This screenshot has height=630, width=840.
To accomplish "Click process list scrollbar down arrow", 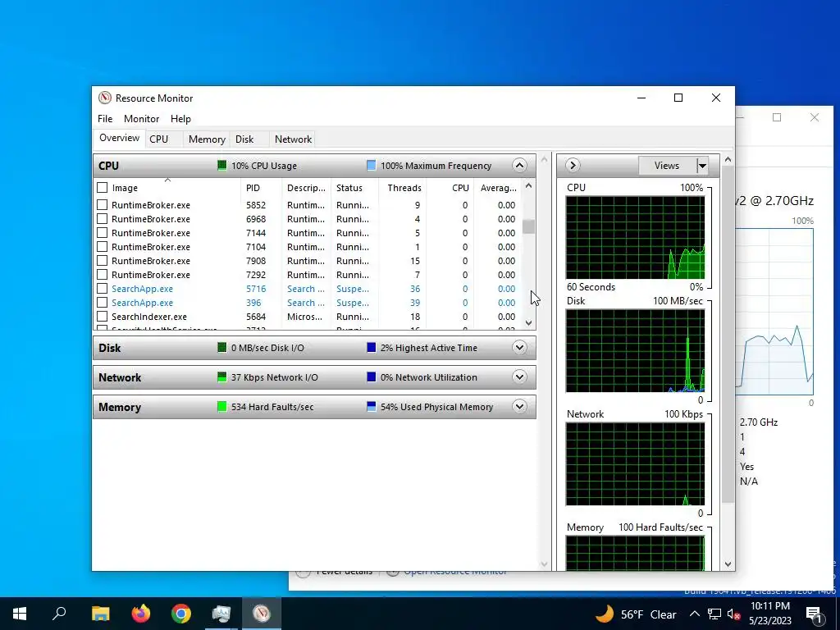I will (529, 322).
